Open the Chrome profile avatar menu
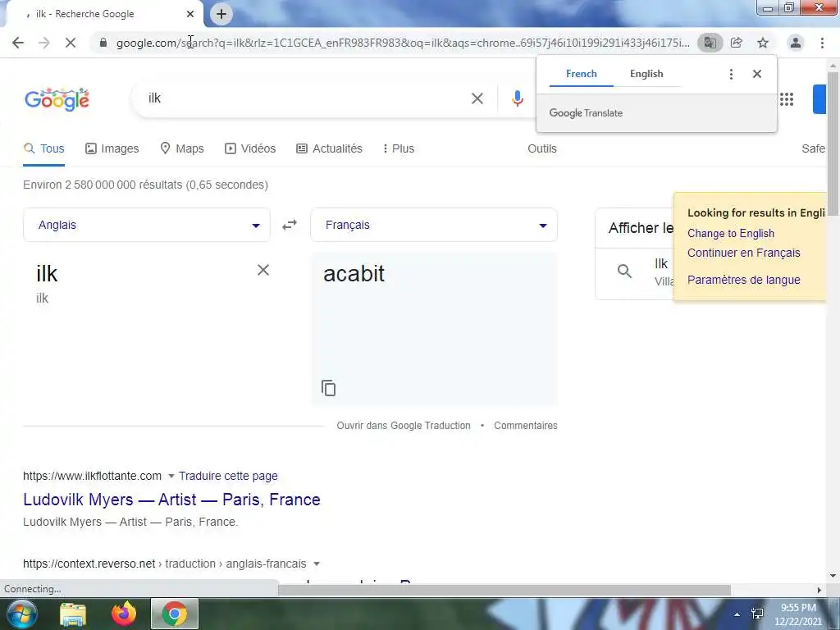The width and height of the screenshot is (840, 630). [x=796, y=43]
